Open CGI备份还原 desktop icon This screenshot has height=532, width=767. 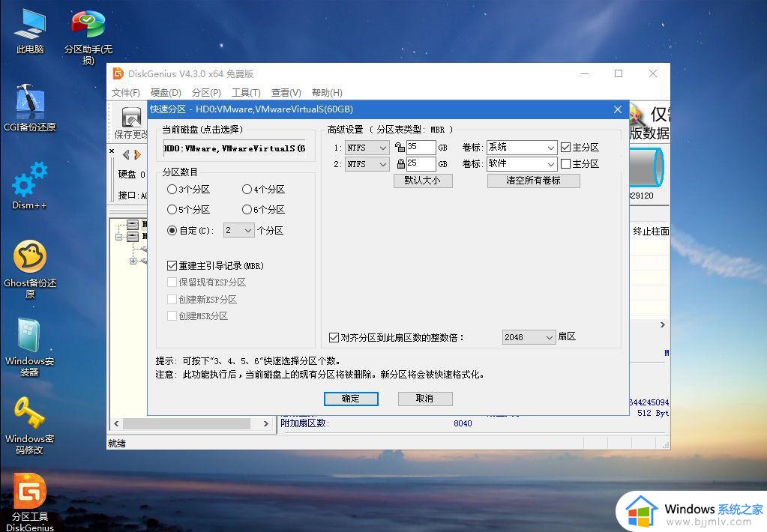pos(30,108)
